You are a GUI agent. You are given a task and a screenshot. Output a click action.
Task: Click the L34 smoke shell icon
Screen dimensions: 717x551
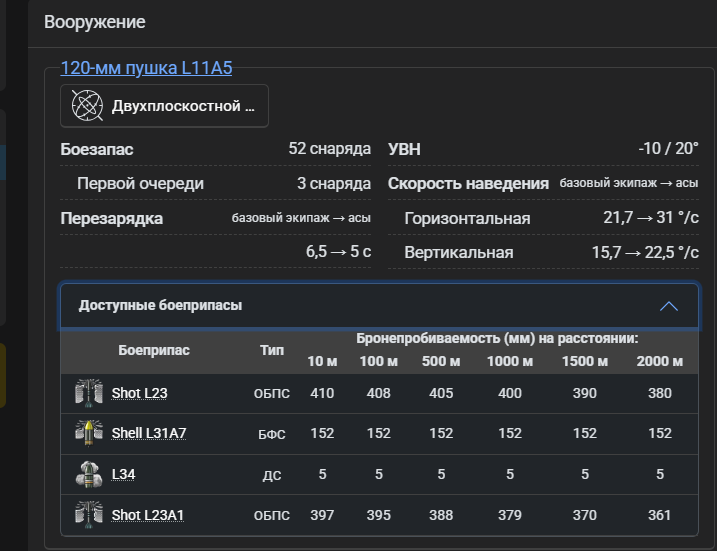click(x=89, y=474)
